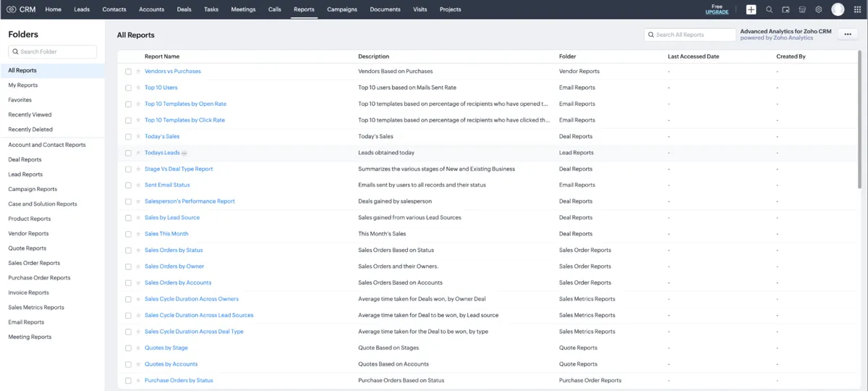Open the Email Reports folder
Screen dimensions: 868x391
pyautogui.click(x=26, y=322)
